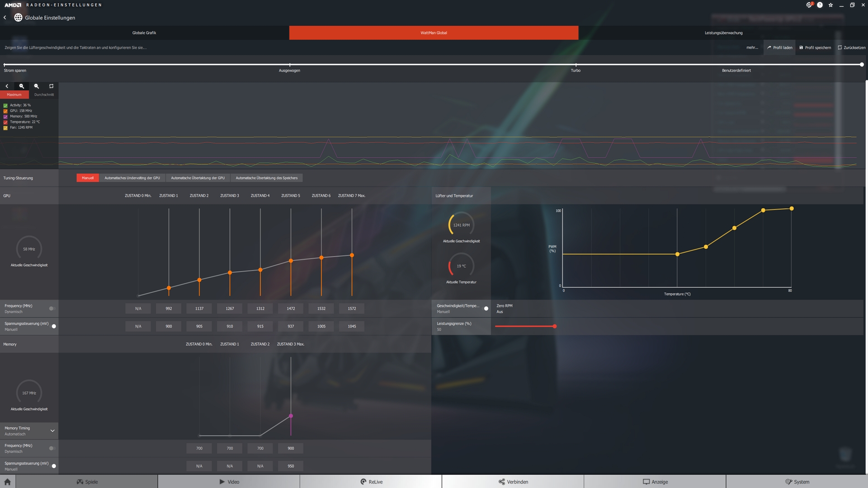
Task: Open Spiele via the gamepad icon
Action: pyautogui.click(x=80, y=482)
